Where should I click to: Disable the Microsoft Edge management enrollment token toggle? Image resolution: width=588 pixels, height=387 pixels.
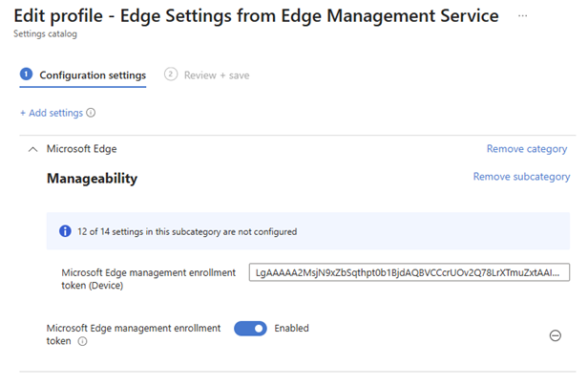point(250,329)
